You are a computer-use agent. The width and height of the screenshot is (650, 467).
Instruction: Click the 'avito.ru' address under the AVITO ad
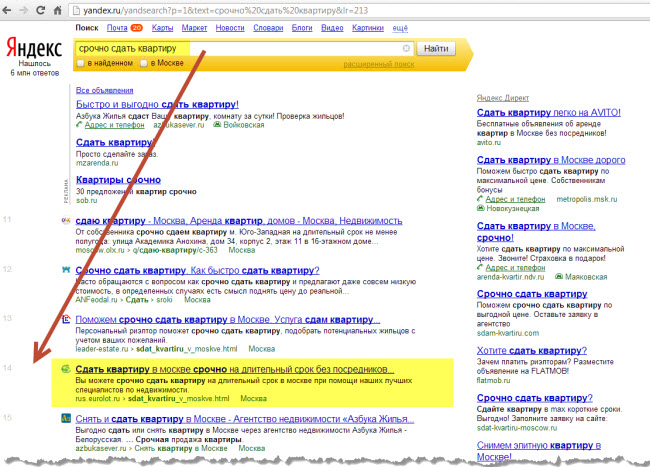coord(489,142)
